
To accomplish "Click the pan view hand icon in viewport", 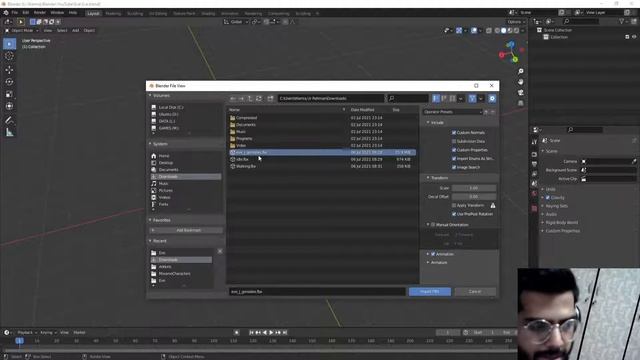I will pyautogui.click(x=520, y=82).
